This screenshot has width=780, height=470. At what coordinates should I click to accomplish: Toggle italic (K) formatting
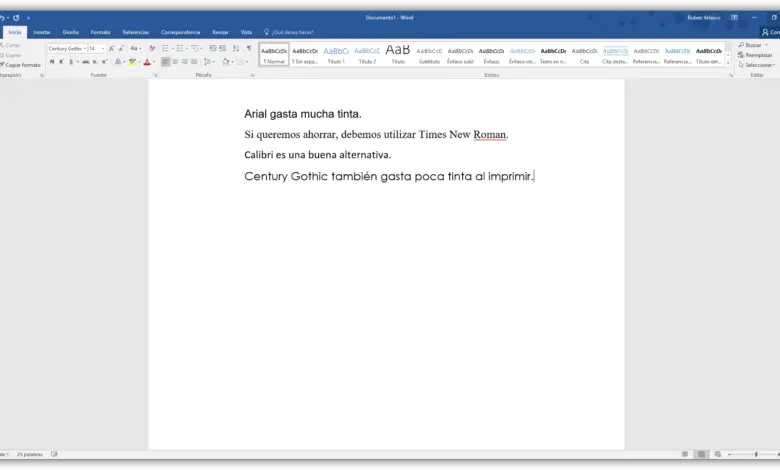[x=61, y=62]
